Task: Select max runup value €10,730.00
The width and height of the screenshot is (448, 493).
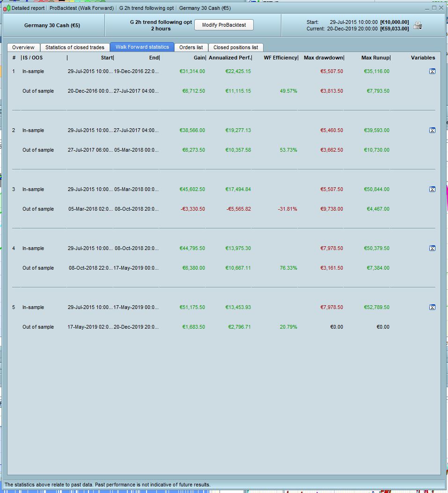Action: pos(377,150)
